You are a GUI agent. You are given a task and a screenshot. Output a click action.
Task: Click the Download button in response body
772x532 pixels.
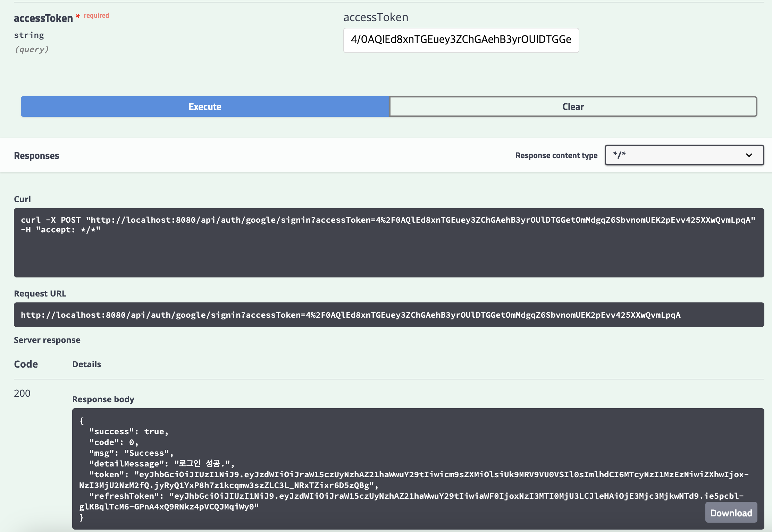pyautogui.click(x=731, y=513)
